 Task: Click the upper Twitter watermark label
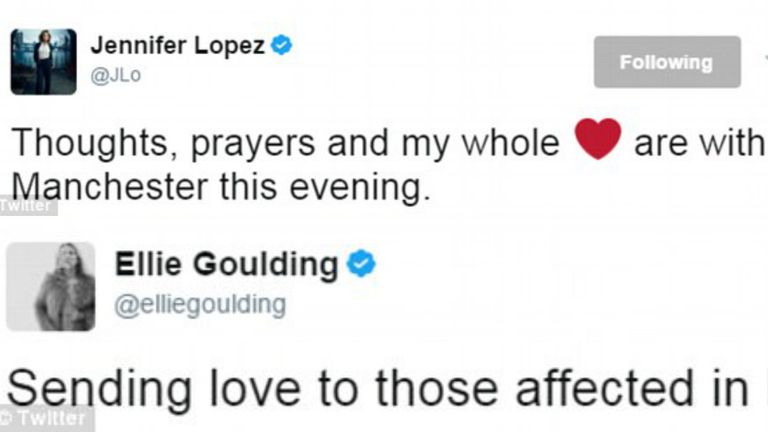point(27,207)
